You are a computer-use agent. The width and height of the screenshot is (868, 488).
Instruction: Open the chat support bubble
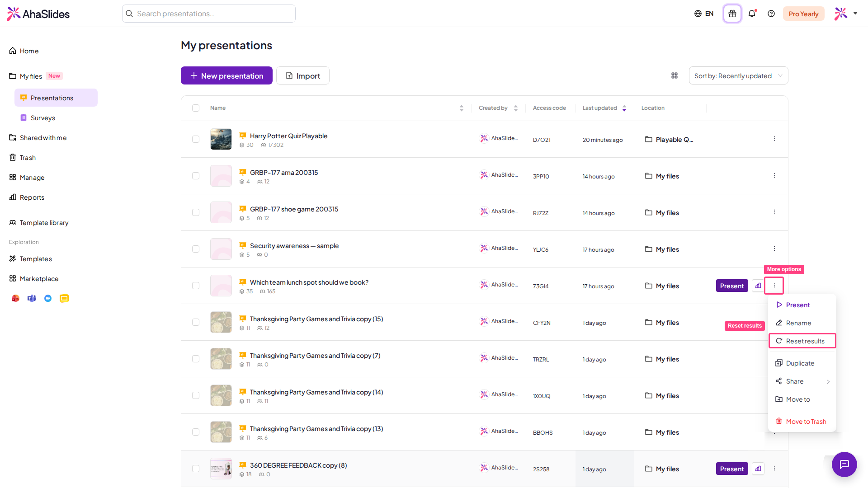[x=844, y=464]
